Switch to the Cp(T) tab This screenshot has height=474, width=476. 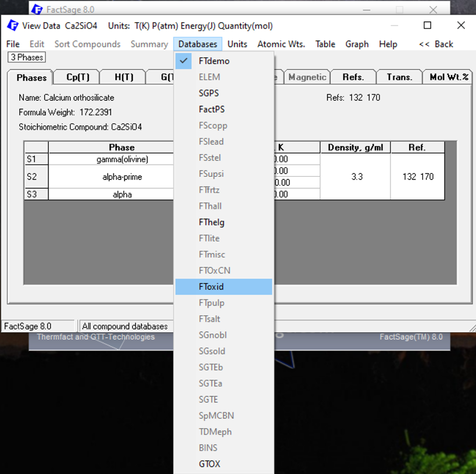pyautogui.click(x=78, y=77)
